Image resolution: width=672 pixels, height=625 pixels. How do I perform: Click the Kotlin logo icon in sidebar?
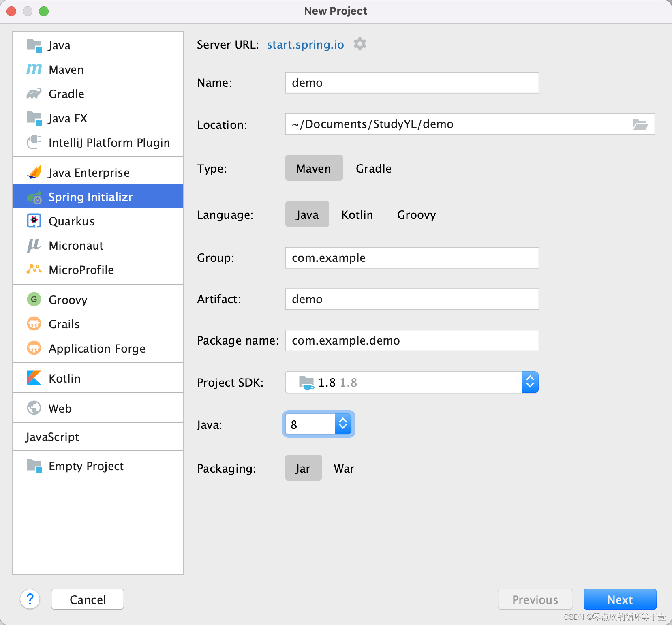[34, 378]
